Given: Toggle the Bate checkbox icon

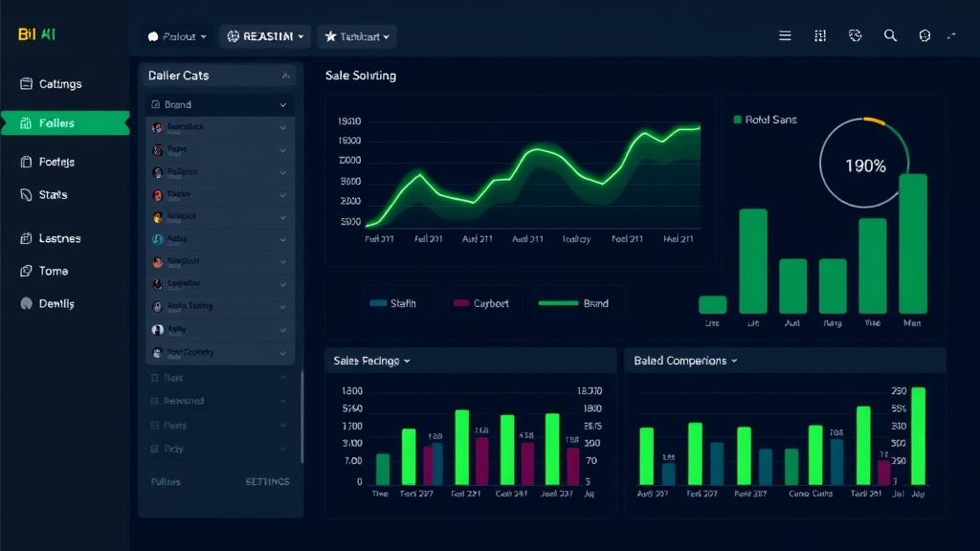Looking at the screenshot, I should tap(154, 377).
